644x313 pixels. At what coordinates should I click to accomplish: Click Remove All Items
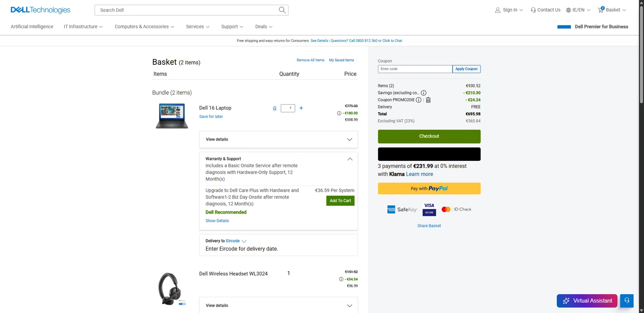(x=310, y=60)
